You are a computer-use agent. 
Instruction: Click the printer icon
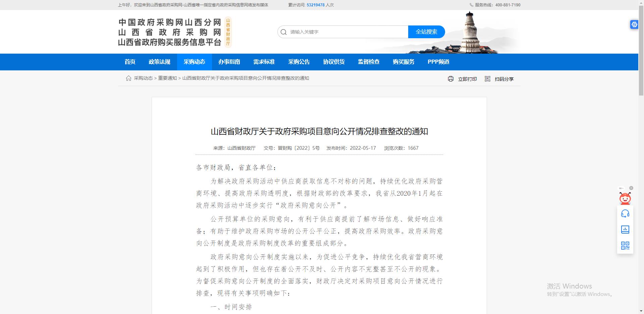[450, 79]
